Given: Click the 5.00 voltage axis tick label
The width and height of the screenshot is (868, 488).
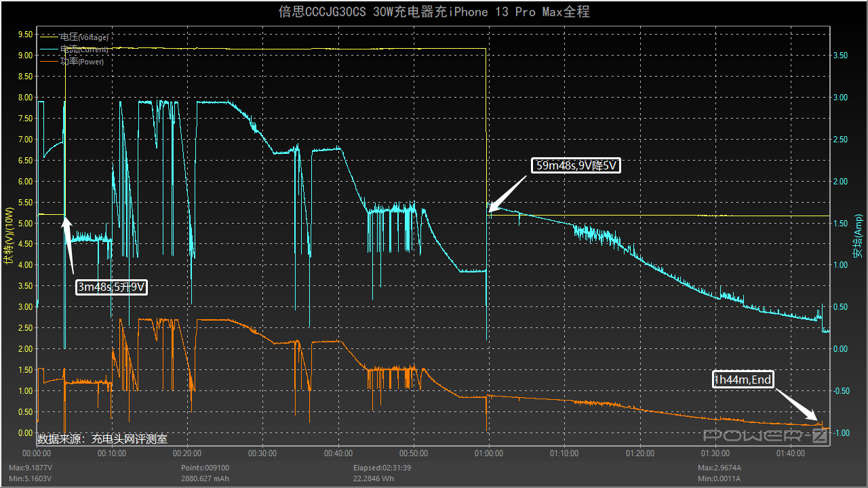Looking at the screenshot, I should pos(25,223).
